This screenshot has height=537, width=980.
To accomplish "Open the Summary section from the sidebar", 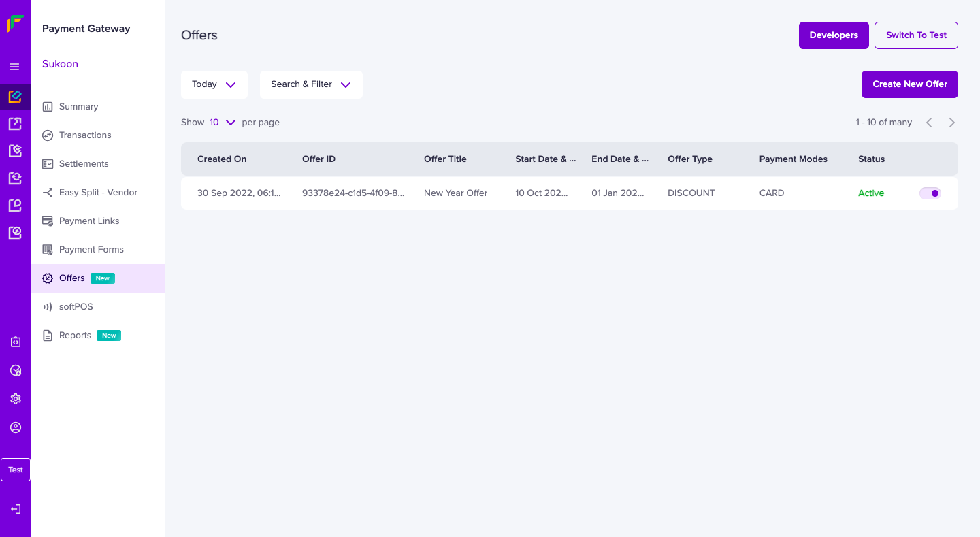I will pos(77,106).
